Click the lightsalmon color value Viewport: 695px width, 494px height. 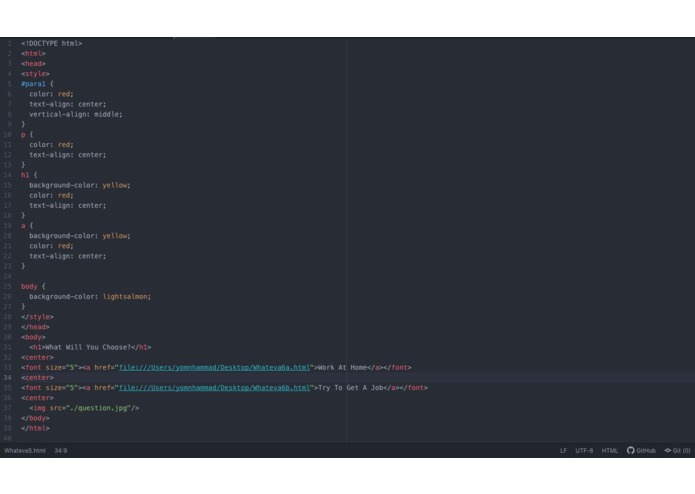(125, 296)
